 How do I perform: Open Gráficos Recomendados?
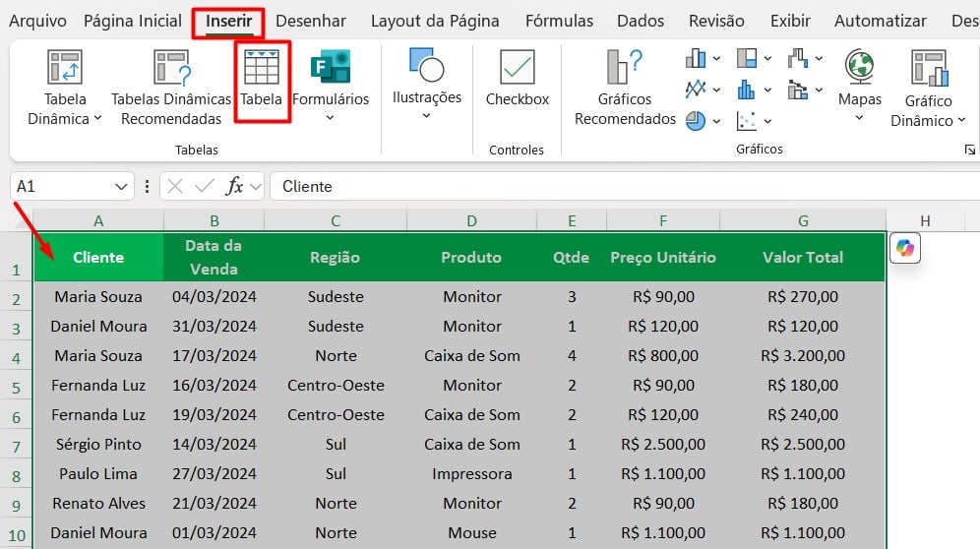pyautogui.click(x=625, y=88)
